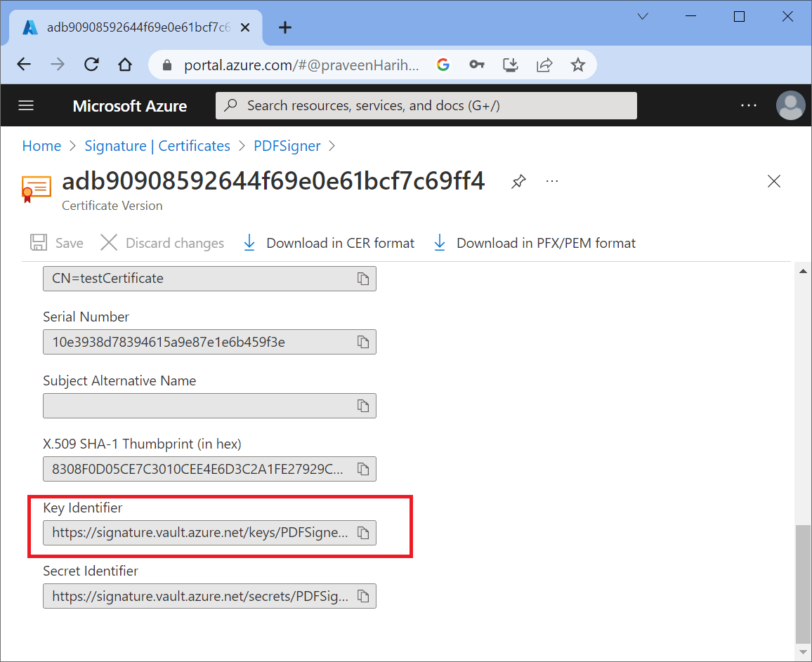Screen dimensions: 812x662
Task: Click the Google icon in address bar
Action: click(x=443, y=65)
